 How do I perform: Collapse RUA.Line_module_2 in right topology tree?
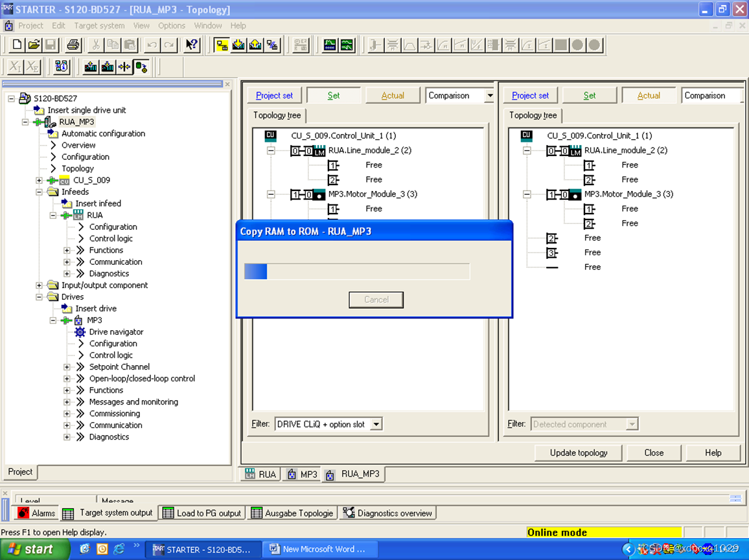tap(527, 150)
